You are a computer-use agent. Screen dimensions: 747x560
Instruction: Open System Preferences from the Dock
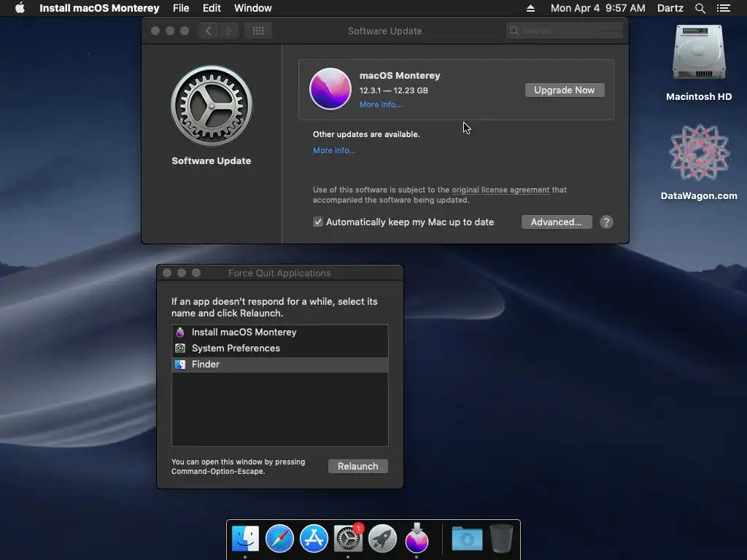point(348,538)
